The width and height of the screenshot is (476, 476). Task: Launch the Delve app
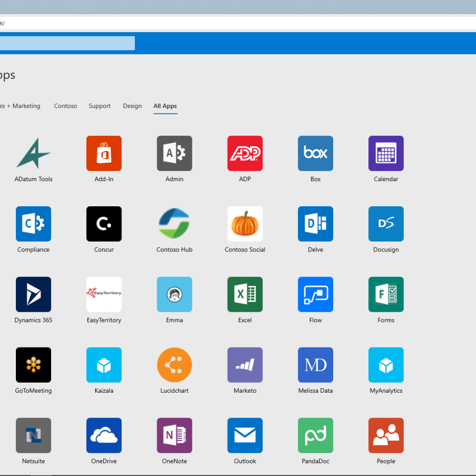coord(315,224)
